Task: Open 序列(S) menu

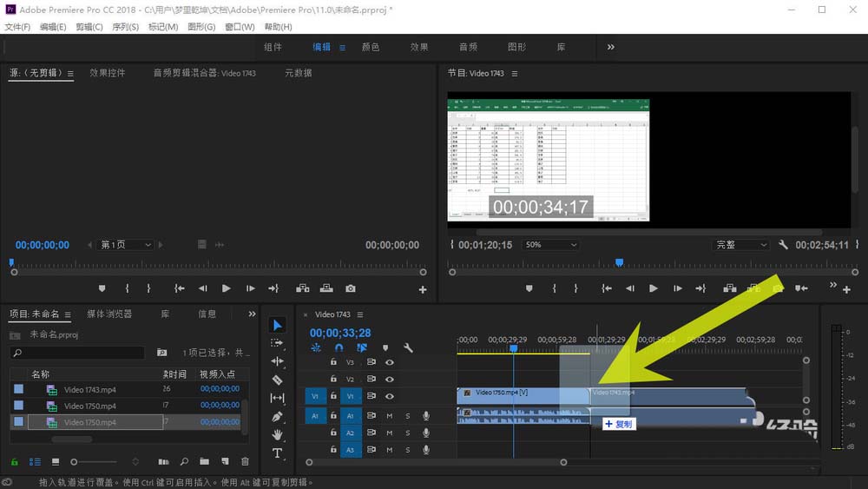Action: pos(126,27)
